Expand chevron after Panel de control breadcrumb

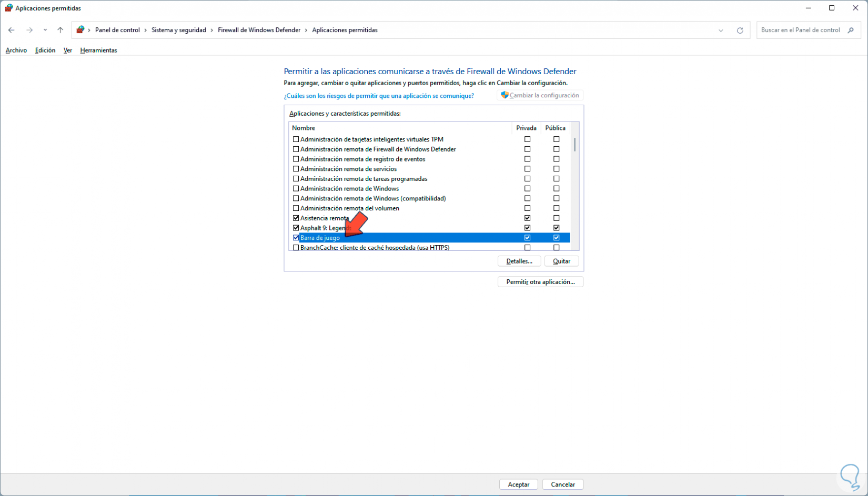coord(145,30)
